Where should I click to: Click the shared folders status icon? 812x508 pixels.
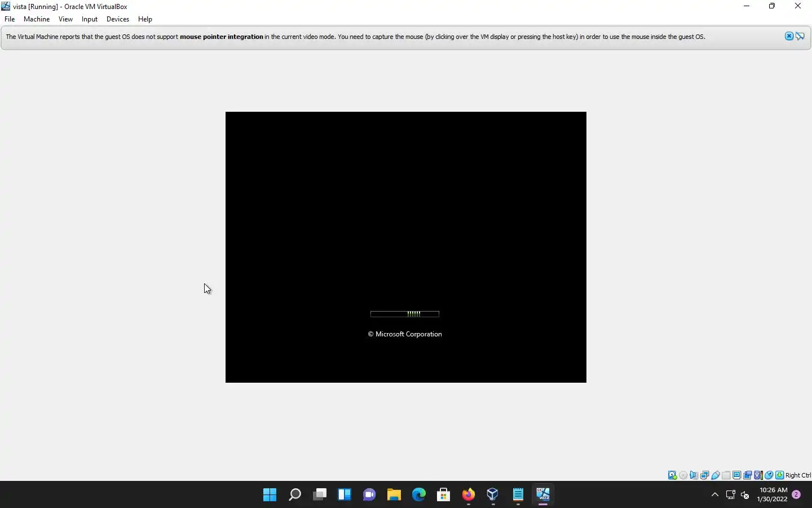click(726, 475)
